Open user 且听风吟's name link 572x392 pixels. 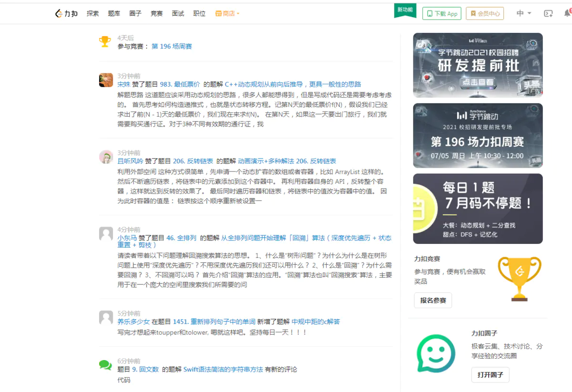(x=130, y=161)
